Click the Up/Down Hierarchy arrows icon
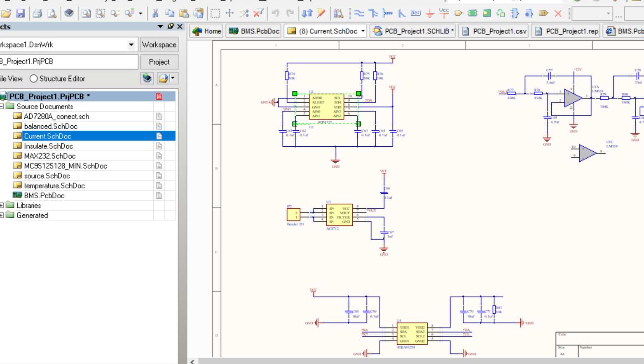This screenshot has width=644, height=364. (x=307, y=14)
